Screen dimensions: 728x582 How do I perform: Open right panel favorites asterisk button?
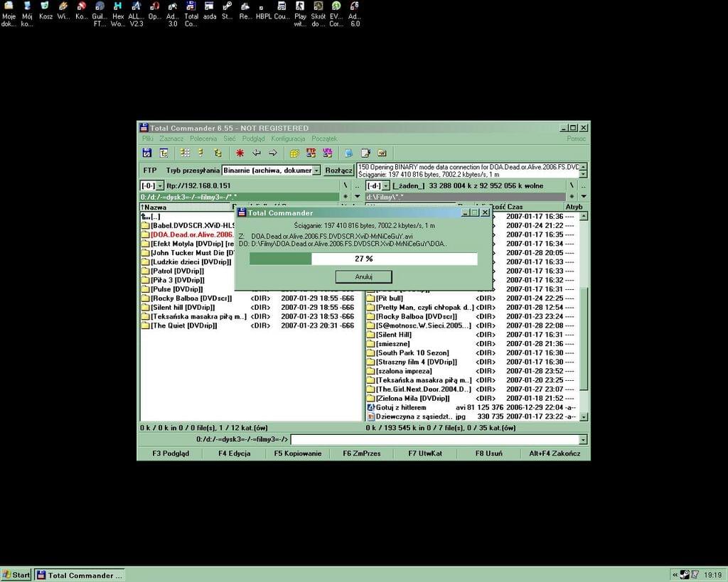point(572,197)
